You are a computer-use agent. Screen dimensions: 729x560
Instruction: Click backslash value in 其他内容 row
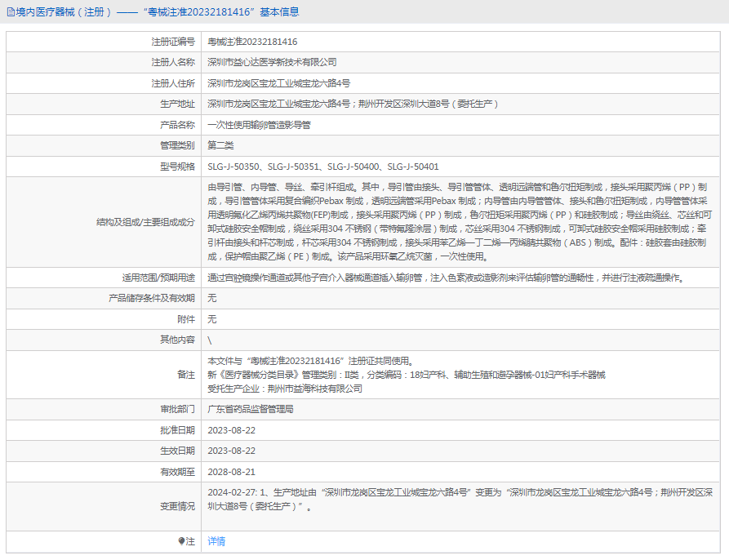[210, 340]
